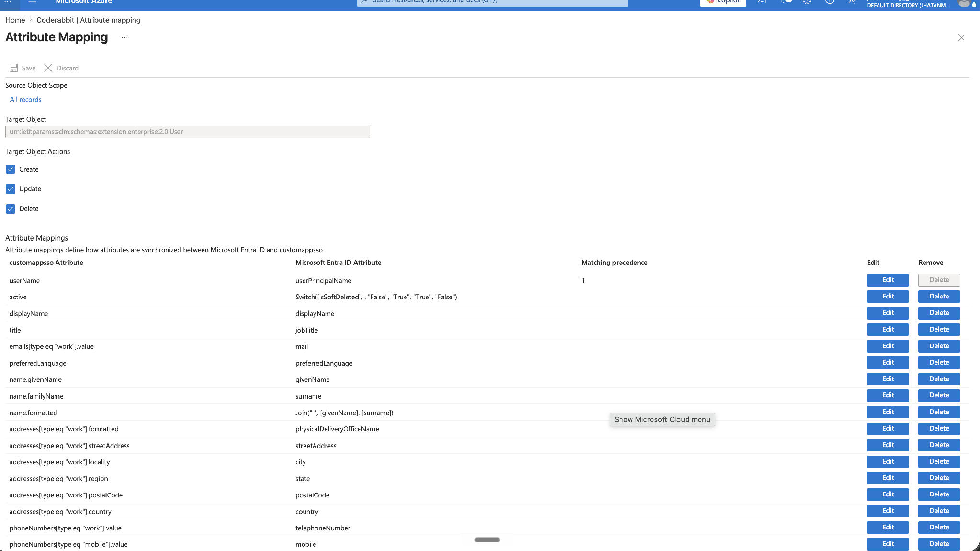Click the Matching precedence column header
This screenshot has width=980, height=551.
point(614,263)
